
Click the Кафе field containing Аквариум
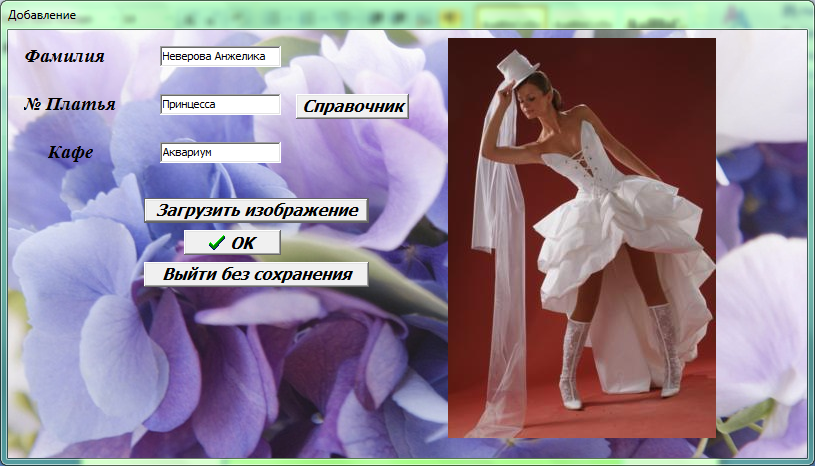pyautogui.click(x=220, y=153)
